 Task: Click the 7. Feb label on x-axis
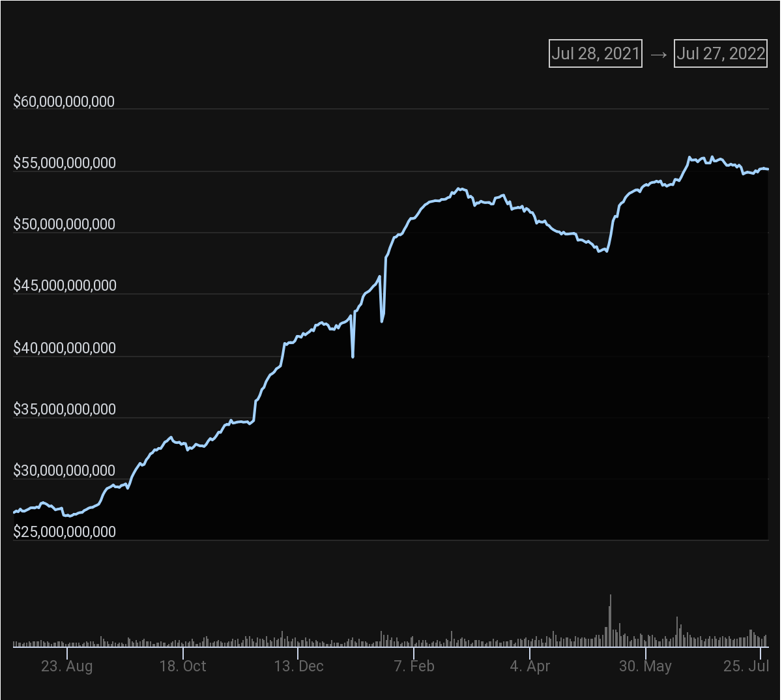tap(414, 666)
